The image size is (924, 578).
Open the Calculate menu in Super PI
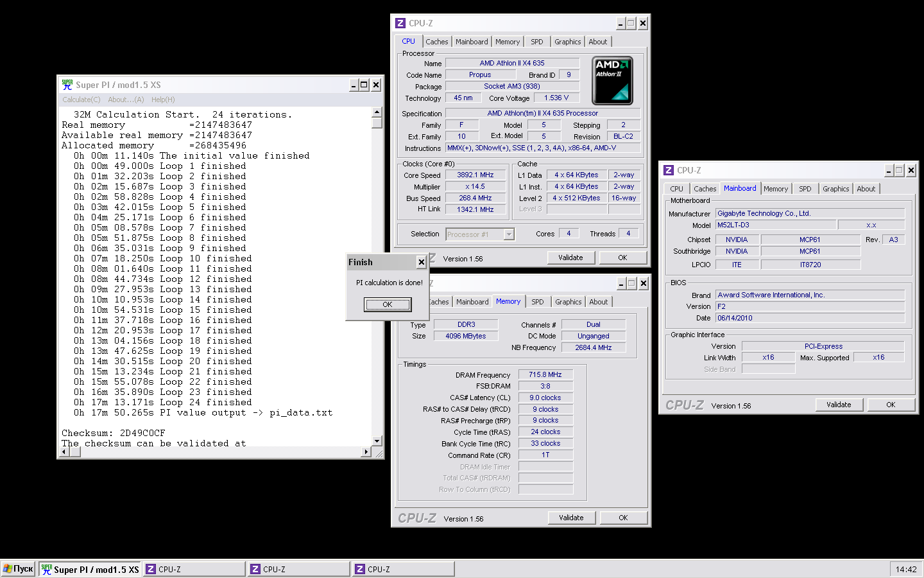coord(81,100)
